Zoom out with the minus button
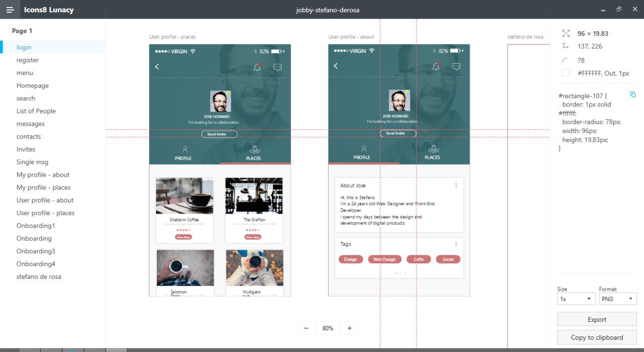 (306, 328)
